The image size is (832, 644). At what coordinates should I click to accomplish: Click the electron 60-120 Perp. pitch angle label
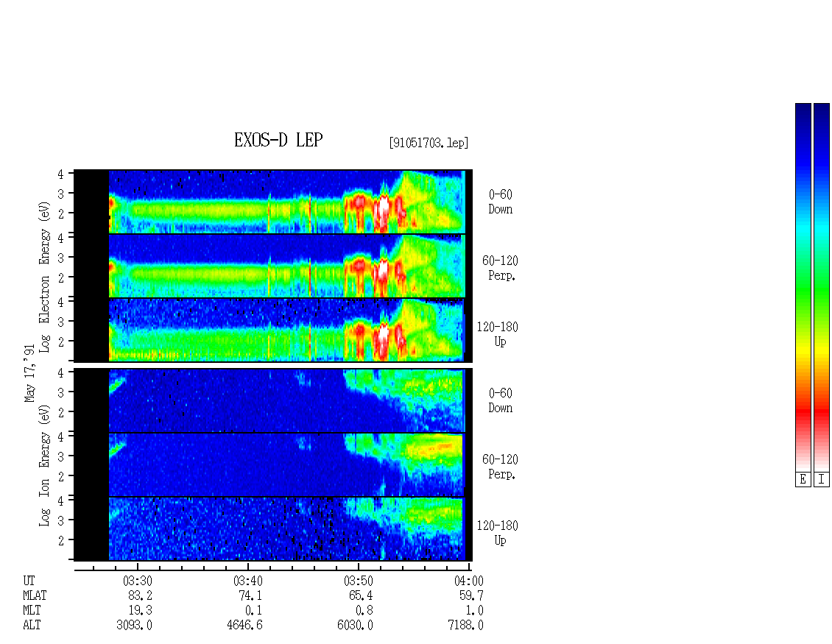(x=500, y=268)
